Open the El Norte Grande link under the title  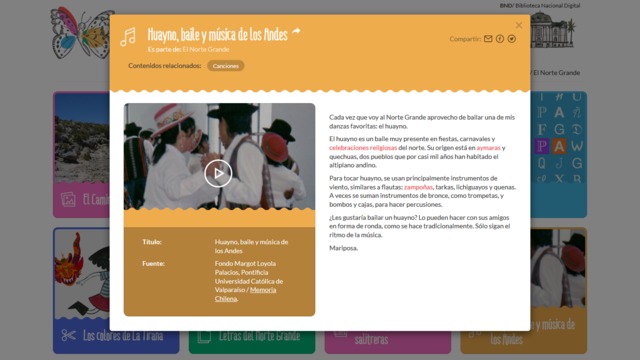[x=206, y=49]
